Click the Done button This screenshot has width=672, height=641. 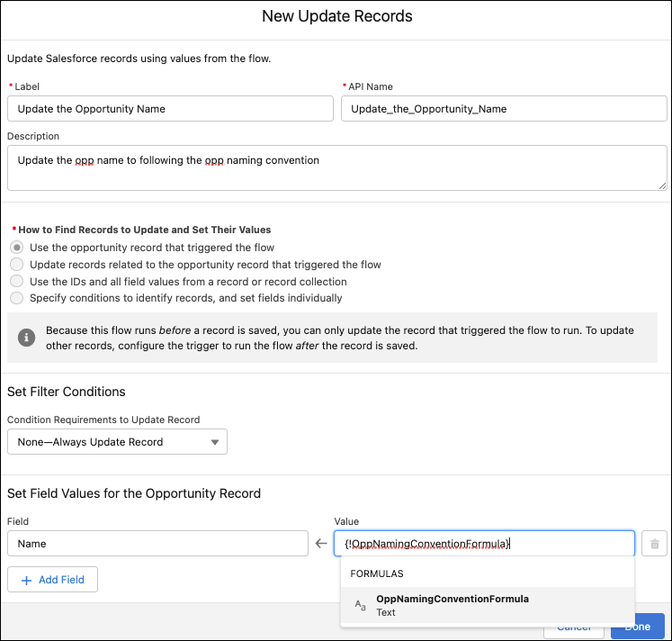[x=638, y=627]
